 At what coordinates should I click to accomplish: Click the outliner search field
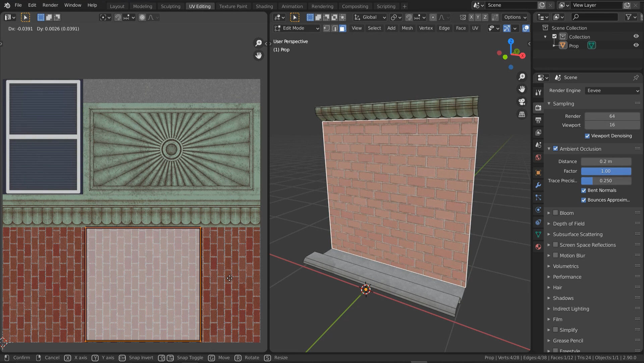(x=595, y=17)
